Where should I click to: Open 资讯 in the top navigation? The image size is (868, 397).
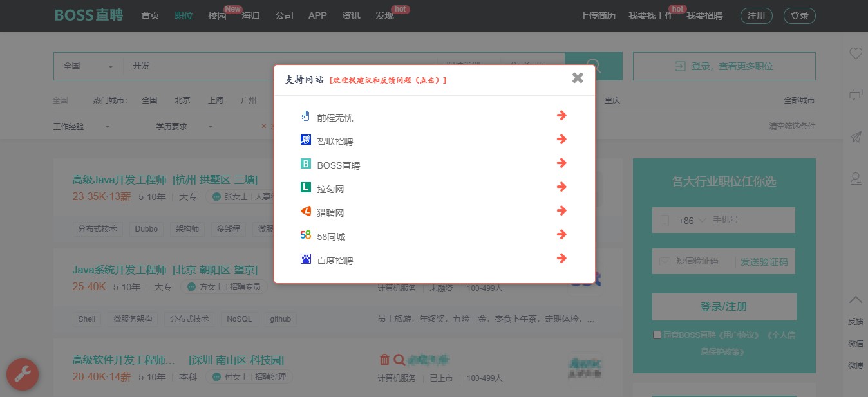click(351, 15)
